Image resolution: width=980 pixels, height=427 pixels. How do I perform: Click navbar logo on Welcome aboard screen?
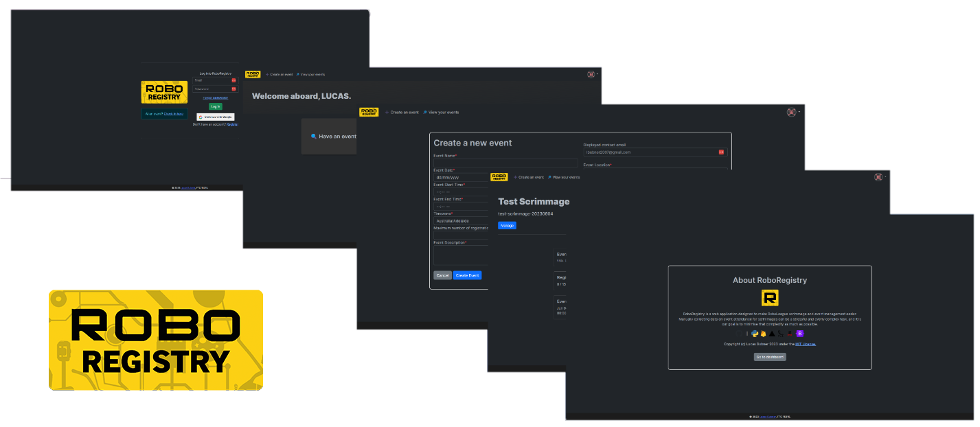(253, 74)
